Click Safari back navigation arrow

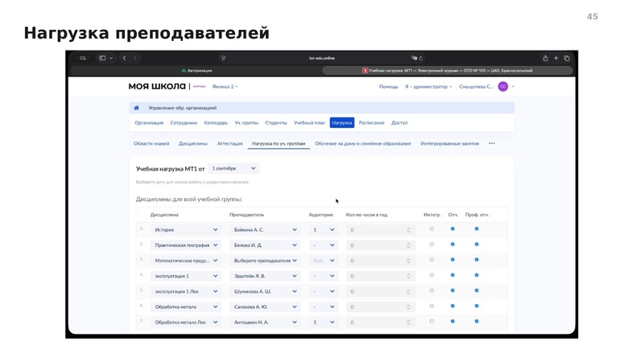125,58
